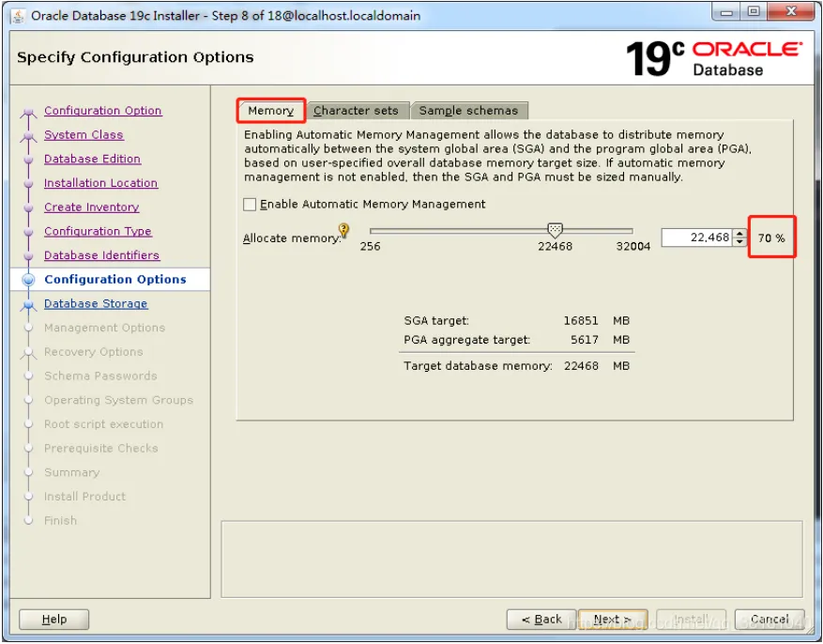Switch to the Character sets tab
Screen dimensions: 823x644
point(356,111)
